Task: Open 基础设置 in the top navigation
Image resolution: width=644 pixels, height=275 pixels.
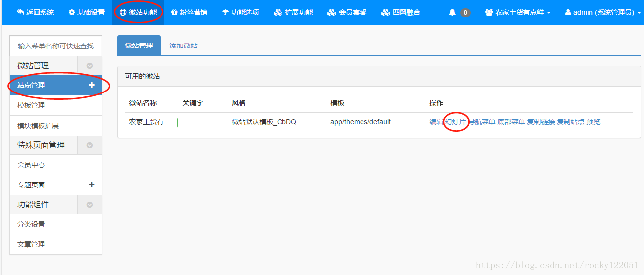Action: [87, 12]
